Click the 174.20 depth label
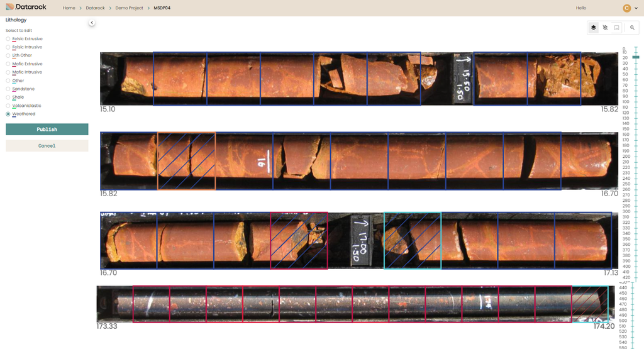The height and width of the screenshot is (349, 644). [604, 326]
